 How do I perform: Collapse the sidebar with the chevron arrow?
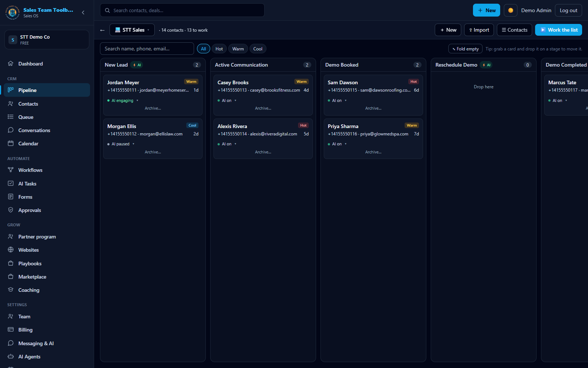pyautogui.click(x=83, y=13)
